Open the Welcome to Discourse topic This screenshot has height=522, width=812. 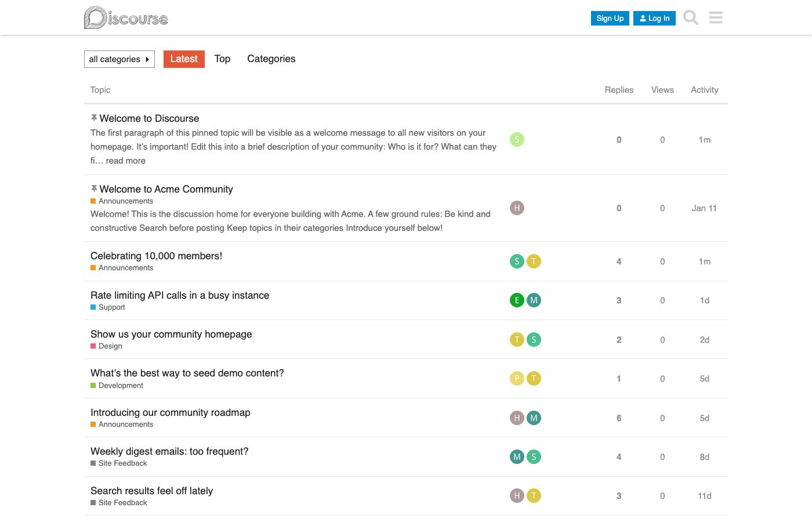pyautogui.click(x=149, y=118)
